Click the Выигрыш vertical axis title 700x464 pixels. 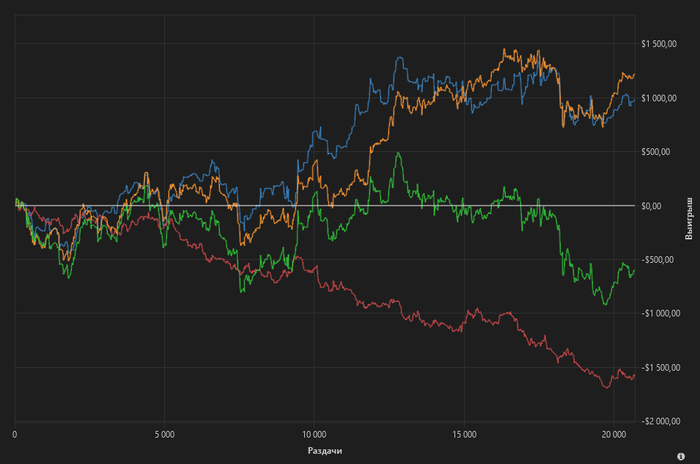(689, 218)
